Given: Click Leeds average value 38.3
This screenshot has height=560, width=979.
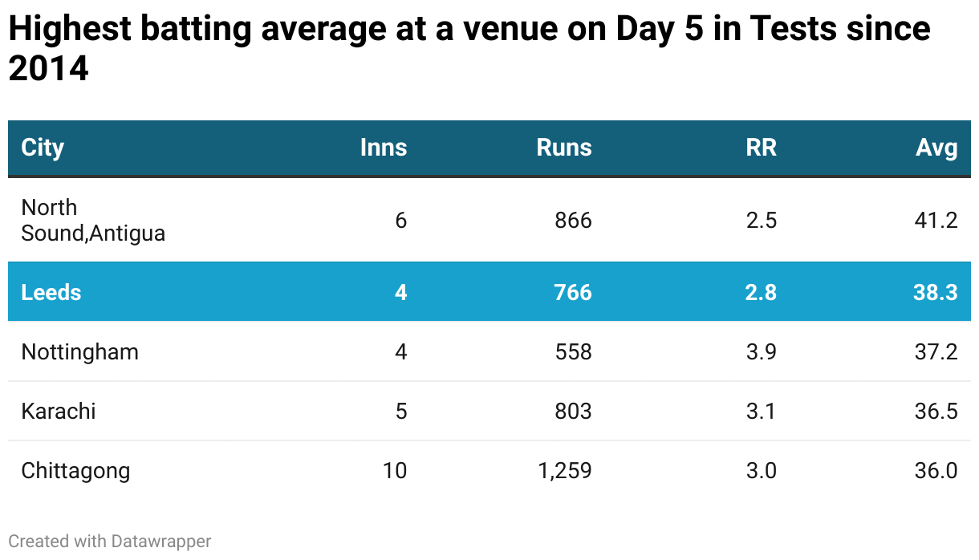Looking at the screenshot, I should [x=935, y=292].
